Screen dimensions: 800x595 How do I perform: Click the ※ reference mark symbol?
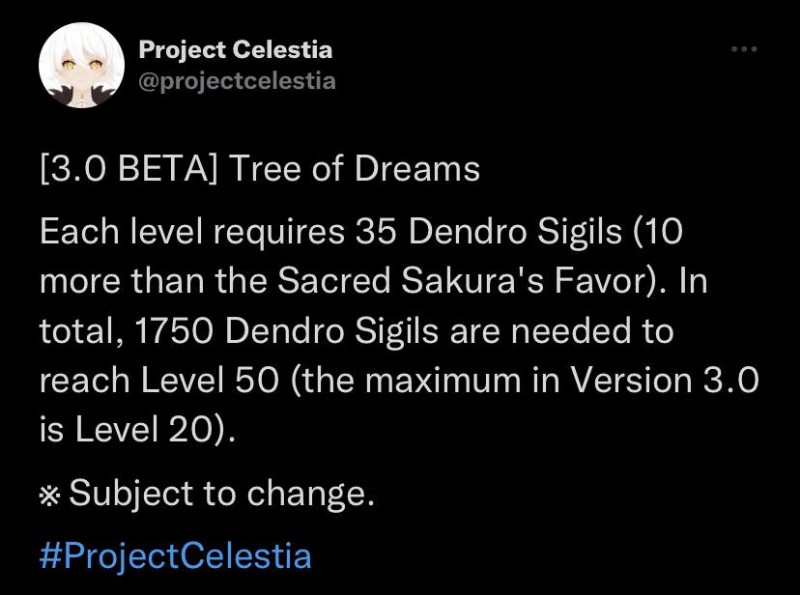(x=50, y=495)
